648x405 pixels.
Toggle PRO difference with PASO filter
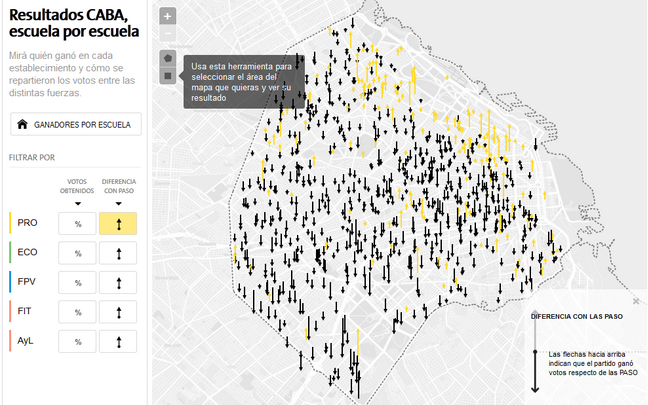click(118, 224)
